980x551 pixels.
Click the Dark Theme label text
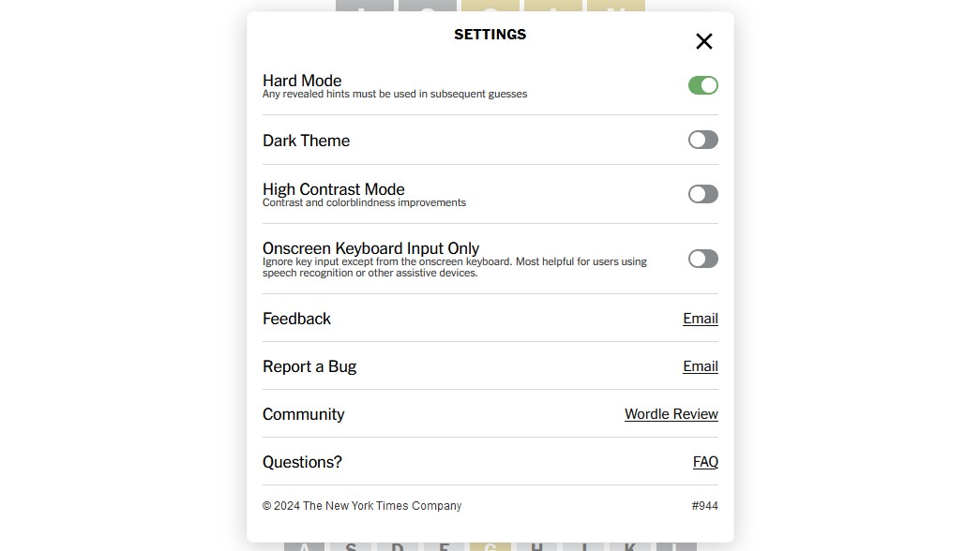pos(307,141)
